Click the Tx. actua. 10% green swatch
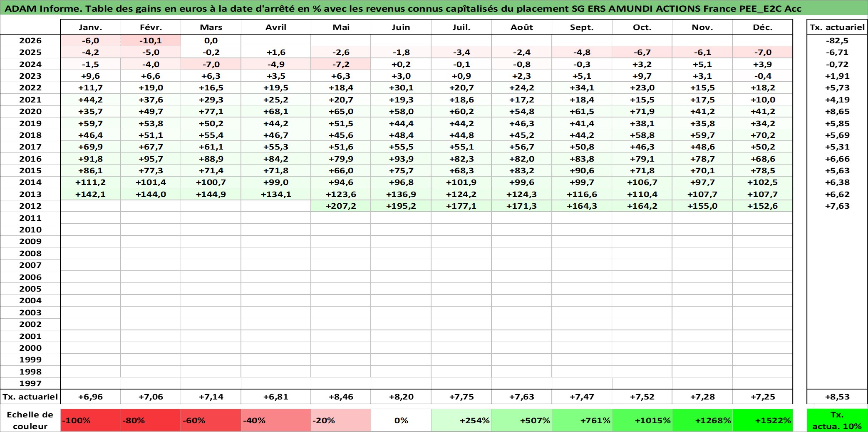868x432 pixels. pyautogui.click(x=837, y=420)
